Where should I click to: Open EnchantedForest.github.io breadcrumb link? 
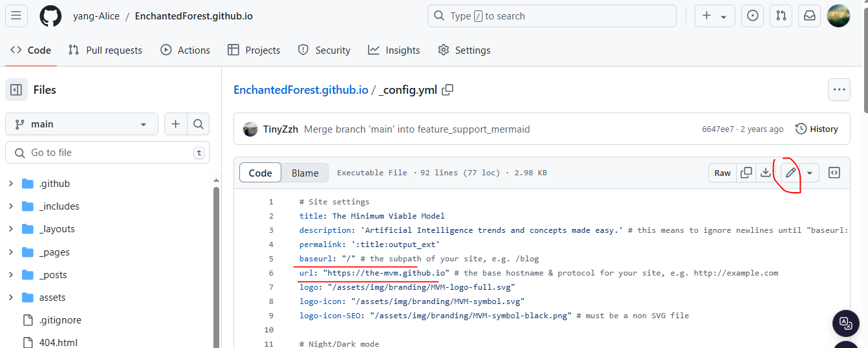[x=301, y=90]
